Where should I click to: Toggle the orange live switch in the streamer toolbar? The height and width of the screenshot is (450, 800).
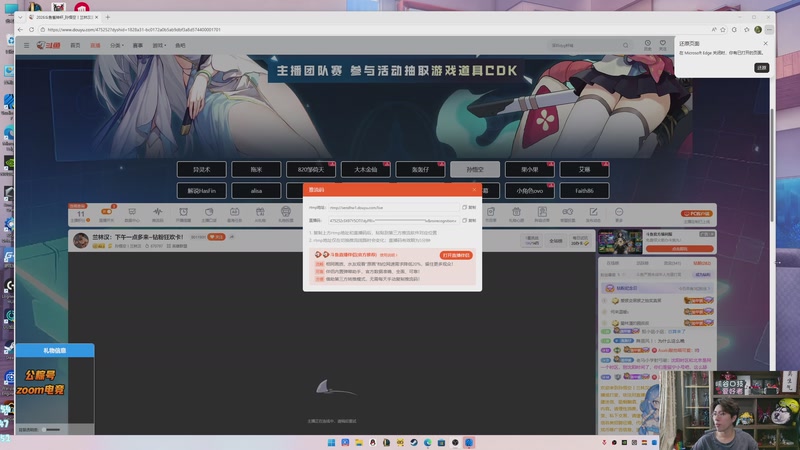coord(107,212)
